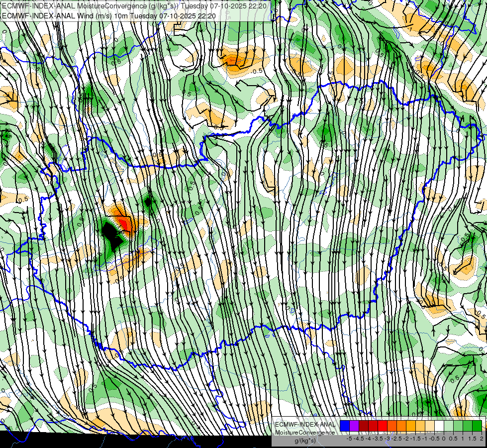Select the MoistureConvergence title line at the top
This screenshot has height=448, width=487.
click(x=134, y=6)
